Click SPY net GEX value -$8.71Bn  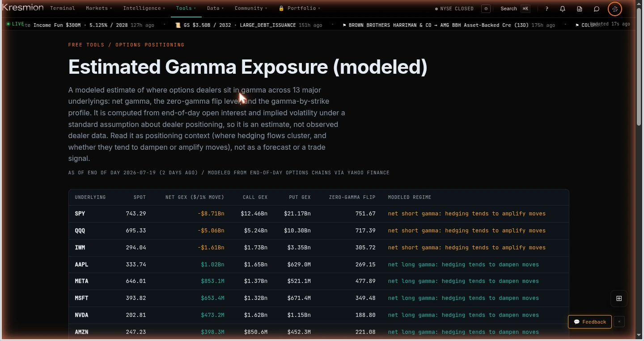coord(211,214)
